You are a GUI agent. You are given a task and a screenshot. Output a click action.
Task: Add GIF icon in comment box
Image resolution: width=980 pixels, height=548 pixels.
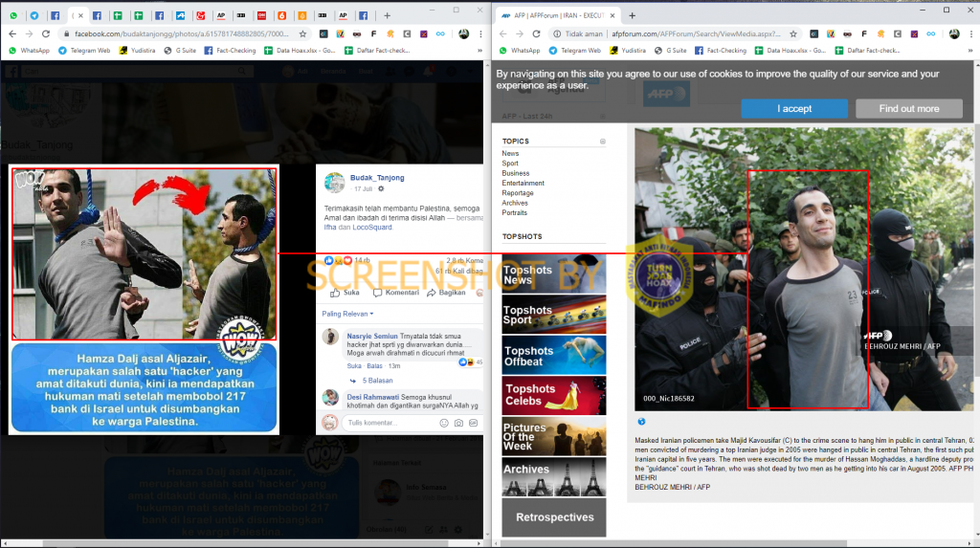click(473, 423)
